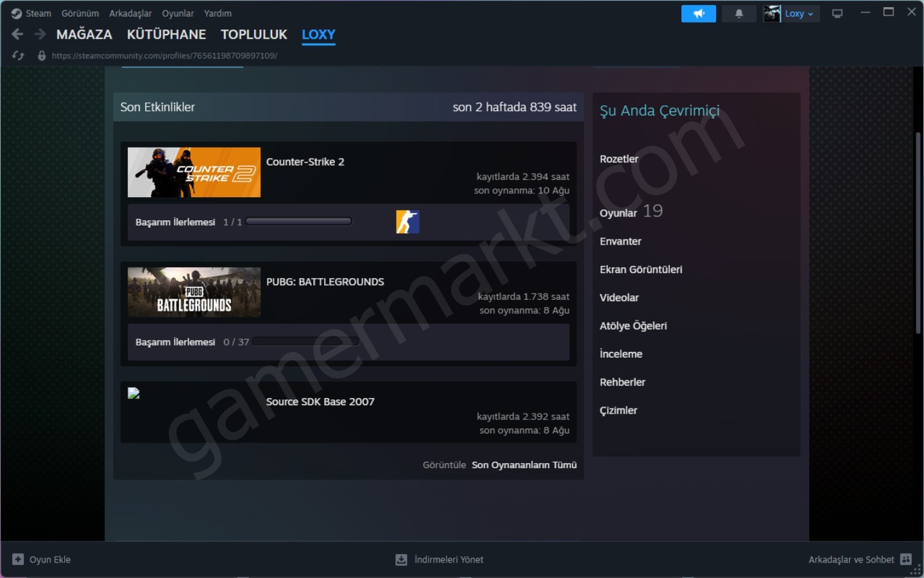
Task: Open İndirmeleri Yönet downloads manager
Action: click(440, 560)
